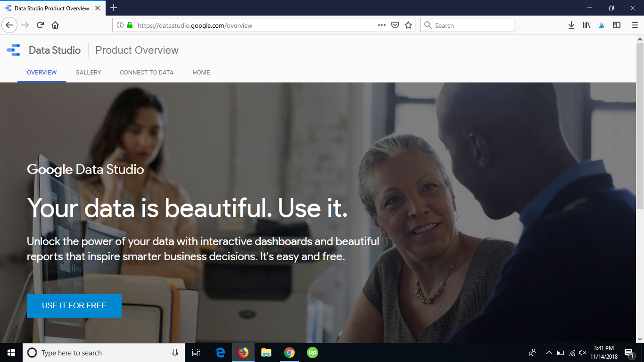
Task: Click the taskbar 'Type here to search' box
Action: point(104,353)
